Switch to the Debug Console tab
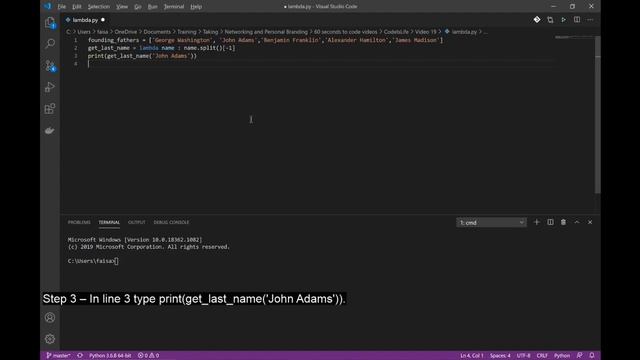 171,222
